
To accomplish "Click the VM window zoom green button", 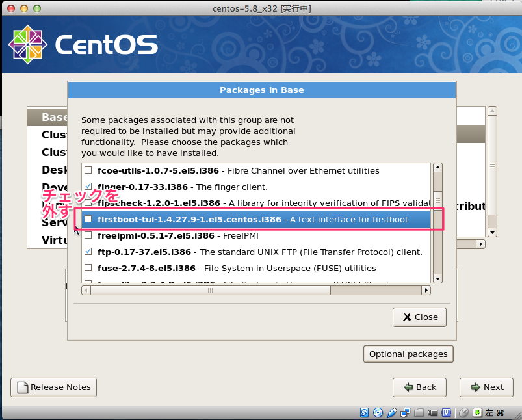I will [37, 8].
